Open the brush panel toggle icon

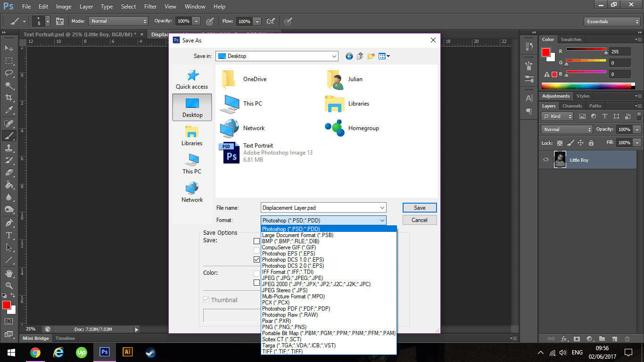pos(60,21)
